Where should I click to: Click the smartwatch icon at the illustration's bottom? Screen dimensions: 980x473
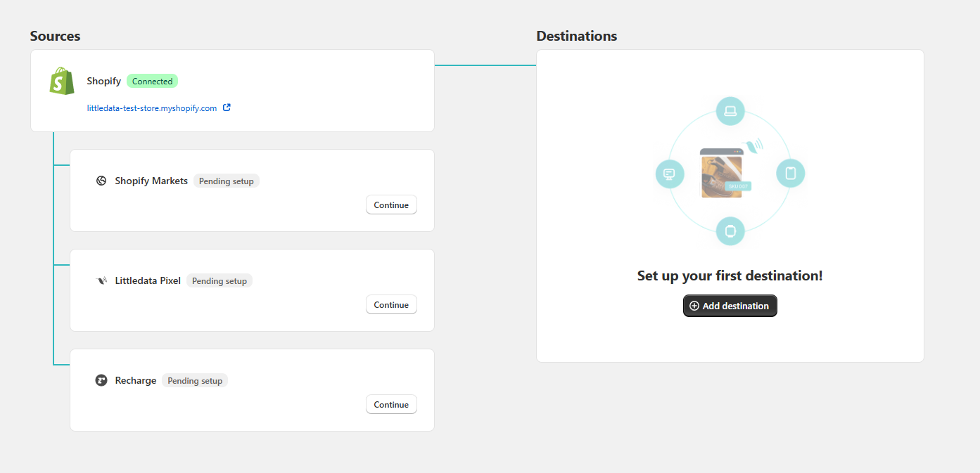pos(730,231)
